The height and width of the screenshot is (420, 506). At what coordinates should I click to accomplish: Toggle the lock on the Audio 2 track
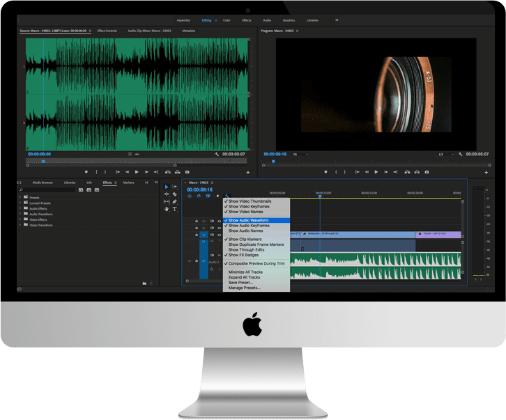click(x=197, y=260)
